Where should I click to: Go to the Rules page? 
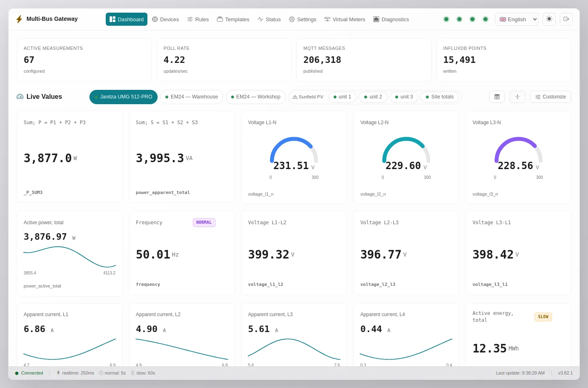(x=198, y=19)
